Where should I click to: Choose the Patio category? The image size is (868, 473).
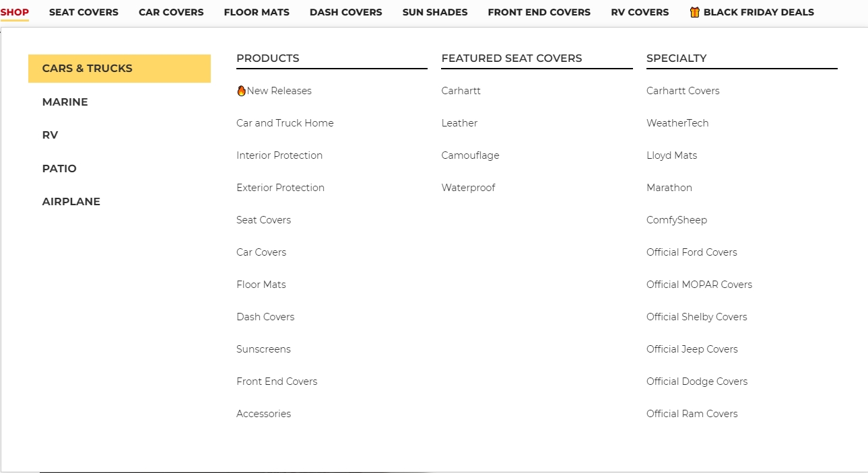click(x=59, y=169)
